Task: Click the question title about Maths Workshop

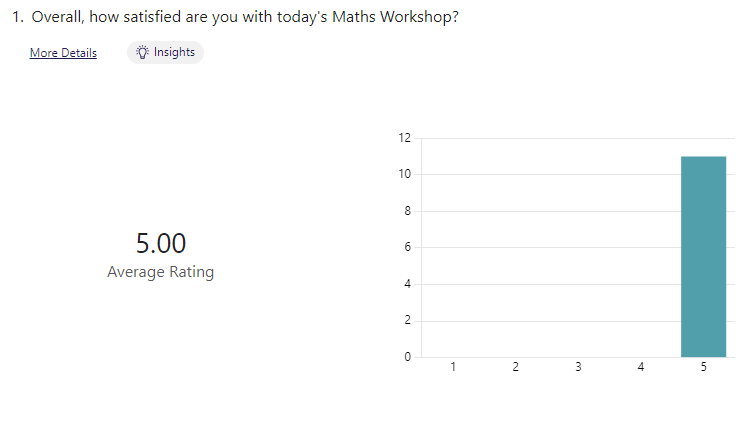Action: click(245, 17)
